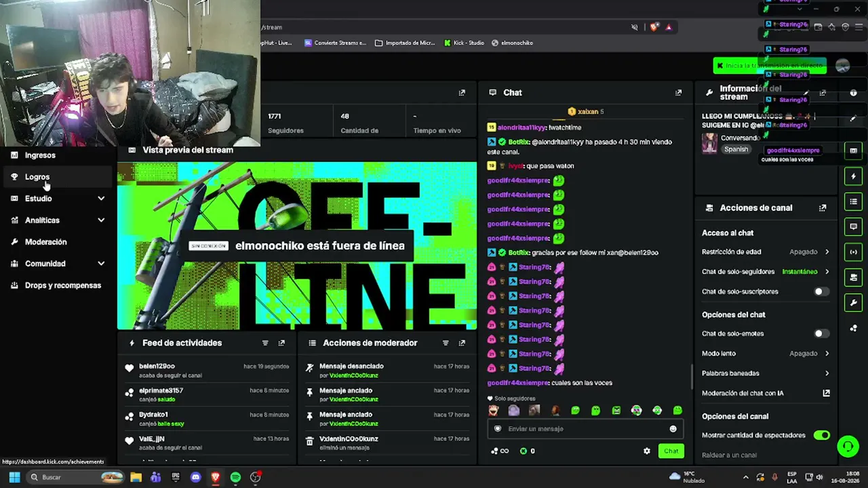The width and height of the screenshot is (868, 488).
Task: Pop out Información del stream panel
Action: coord(823,93)
